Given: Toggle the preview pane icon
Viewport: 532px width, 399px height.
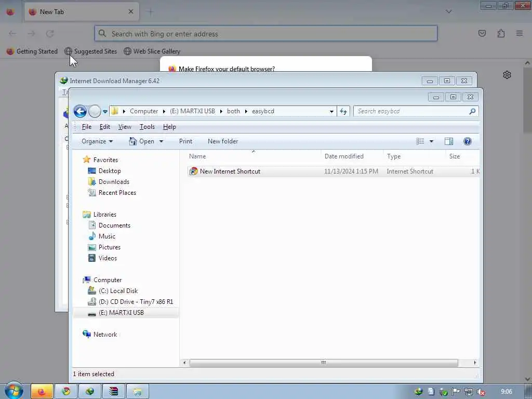Looking at the screenshot, I should (x=449, y=141).
